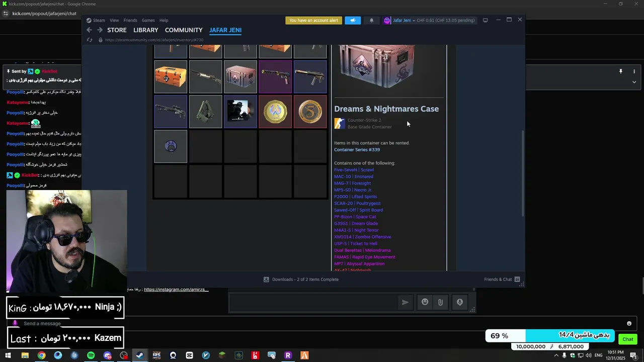644x362 pixels.
Task: Select the gold service medal inventory item
Action: (275, 112)
